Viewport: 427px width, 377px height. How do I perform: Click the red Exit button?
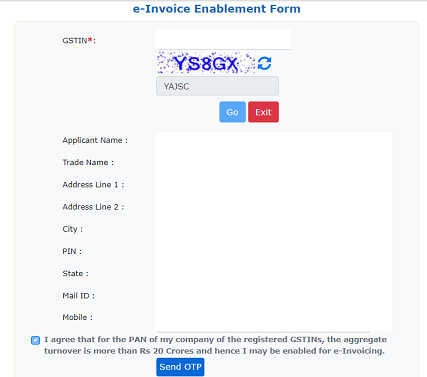click(x=263, y=112)
